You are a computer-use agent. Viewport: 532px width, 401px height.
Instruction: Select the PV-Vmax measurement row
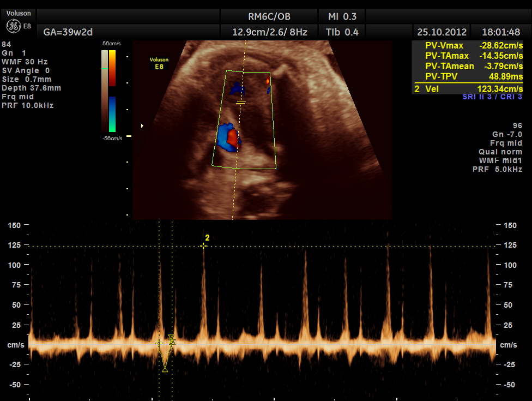point(468,46)
